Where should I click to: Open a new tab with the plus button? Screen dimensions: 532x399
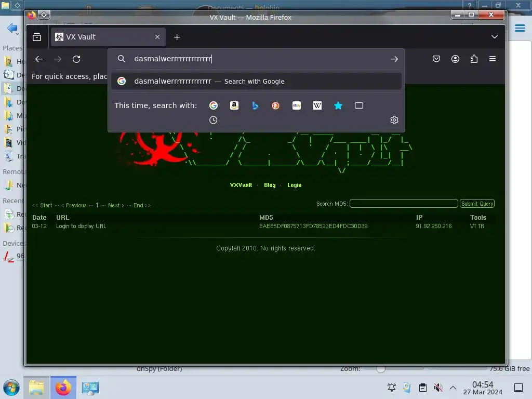pos(177,37)
